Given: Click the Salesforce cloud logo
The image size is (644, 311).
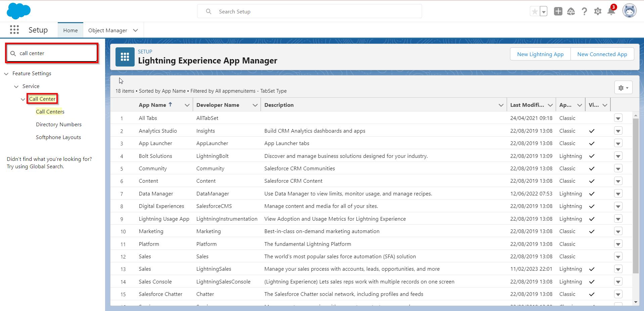Looking at the screenshot, I should [x=18, y=11].
